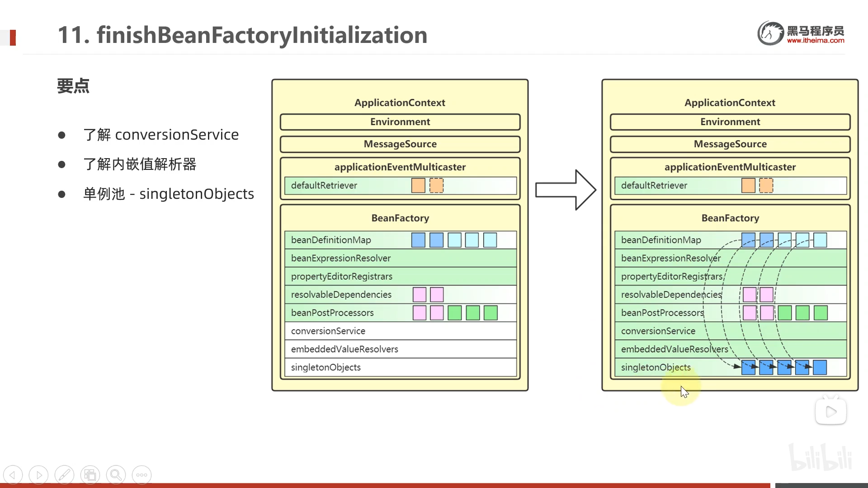Click ApplicationContext label in right diagram
Viewport: 868px width, 488px height.
730,103
